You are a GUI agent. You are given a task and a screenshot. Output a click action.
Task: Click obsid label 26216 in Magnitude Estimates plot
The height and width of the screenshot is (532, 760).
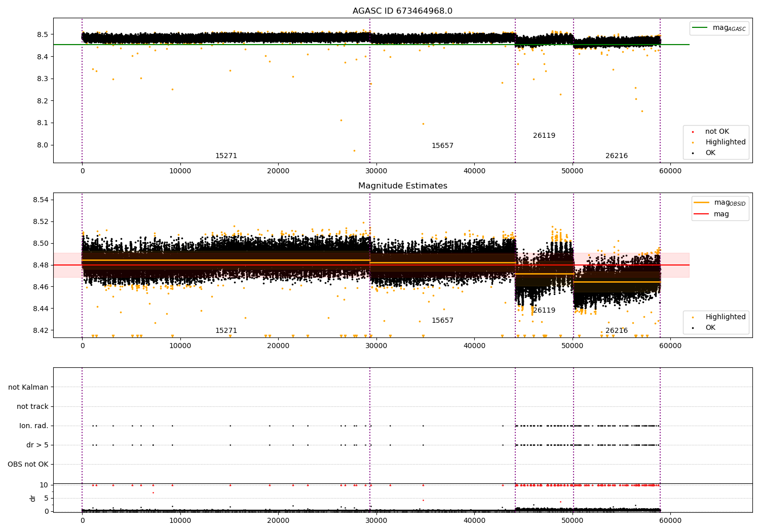617,331
